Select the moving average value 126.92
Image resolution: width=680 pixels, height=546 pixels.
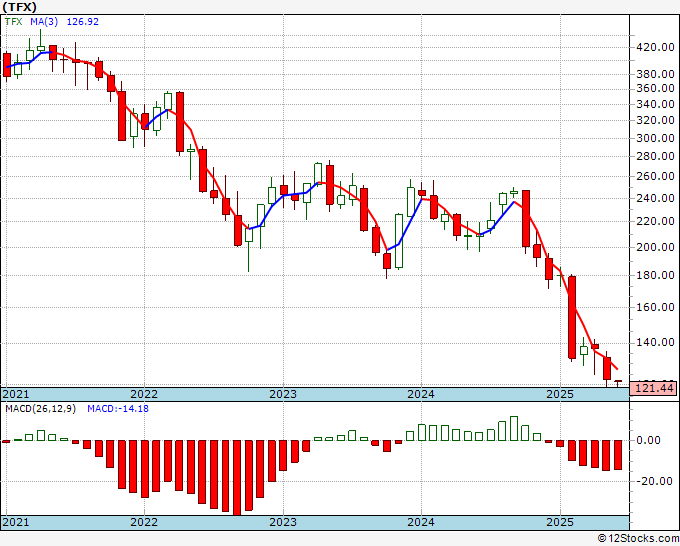click(82, 22)
